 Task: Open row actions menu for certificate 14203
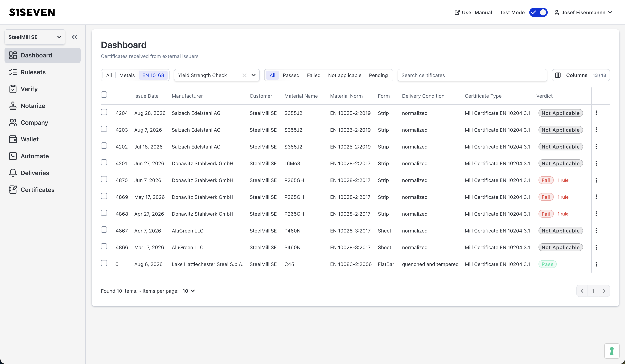point(596,130)
